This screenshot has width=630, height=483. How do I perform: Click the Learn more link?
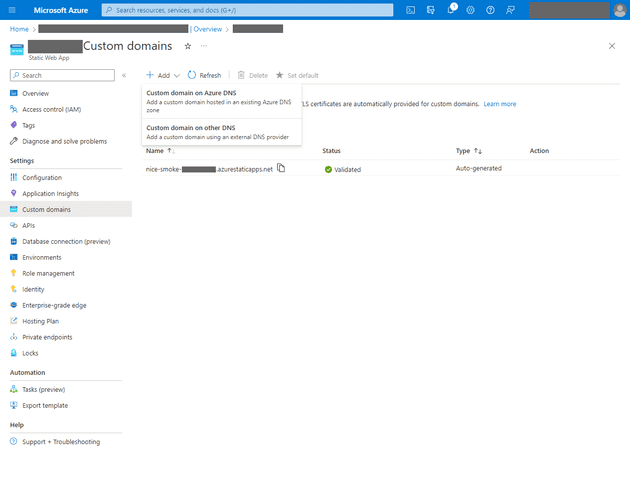point(499,104)
